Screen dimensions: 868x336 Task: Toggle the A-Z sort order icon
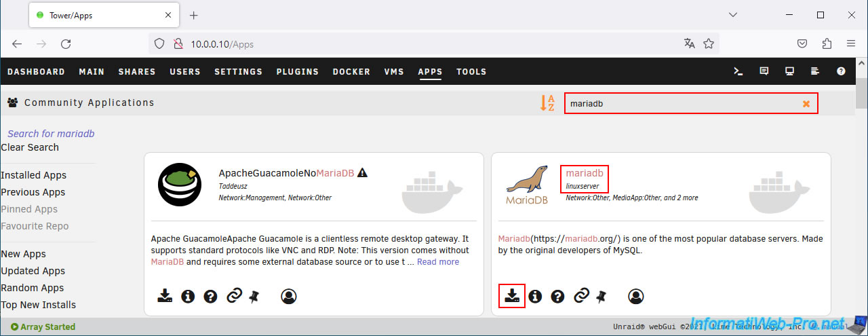pos(547,103)
